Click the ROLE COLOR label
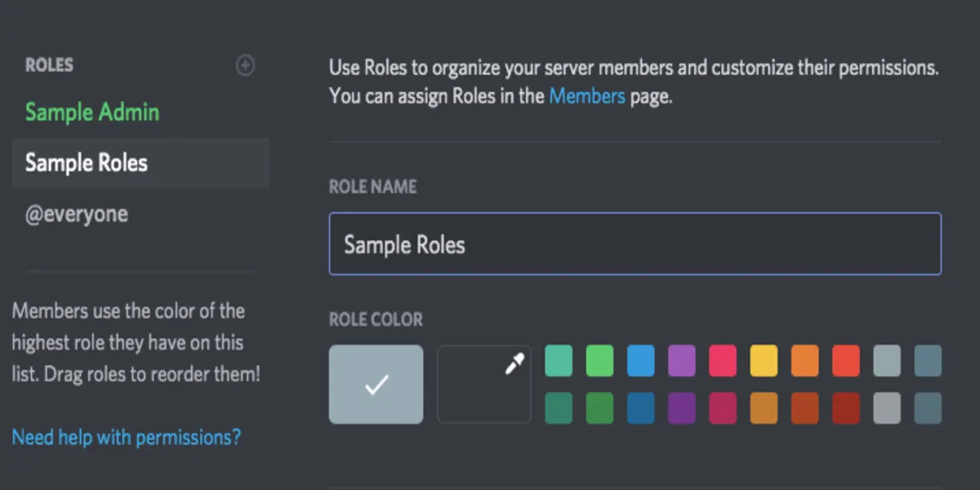 click(376, 319)
